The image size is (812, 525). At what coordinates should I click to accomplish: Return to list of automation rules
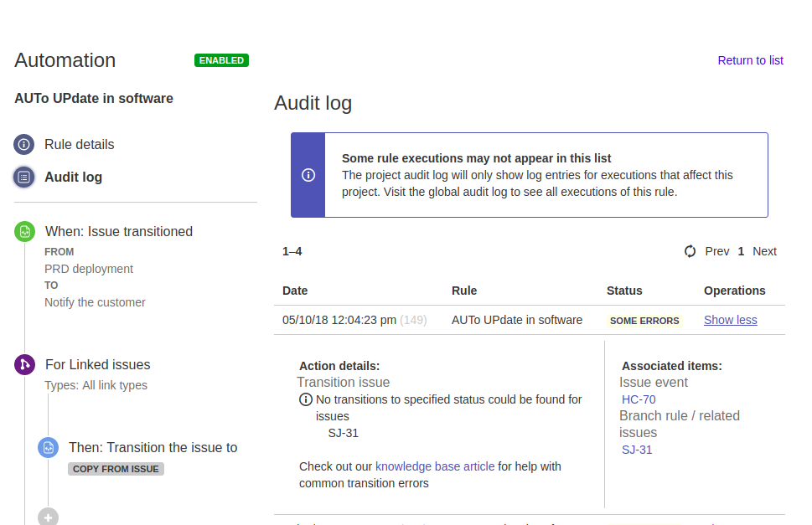[750, 60]
